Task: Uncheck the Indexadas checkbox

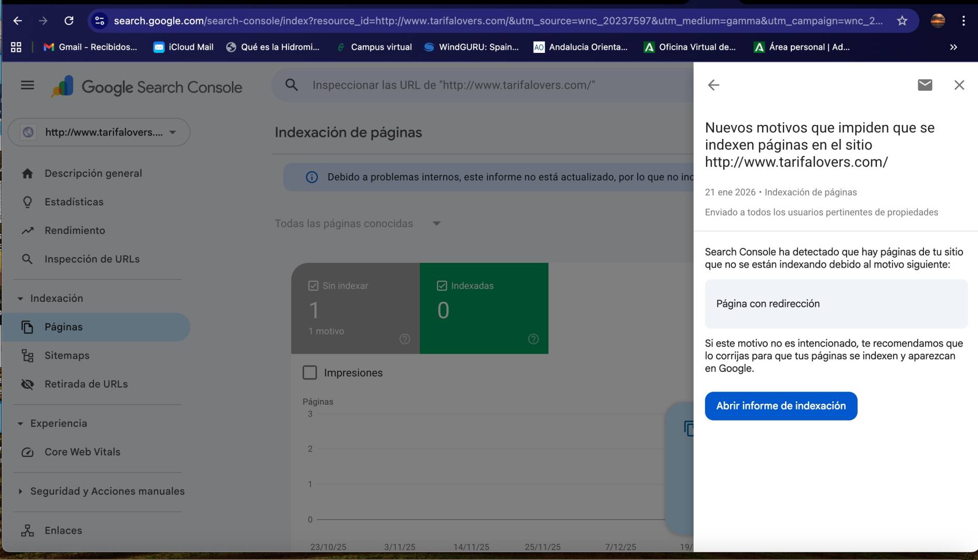Action: (442, 286)
